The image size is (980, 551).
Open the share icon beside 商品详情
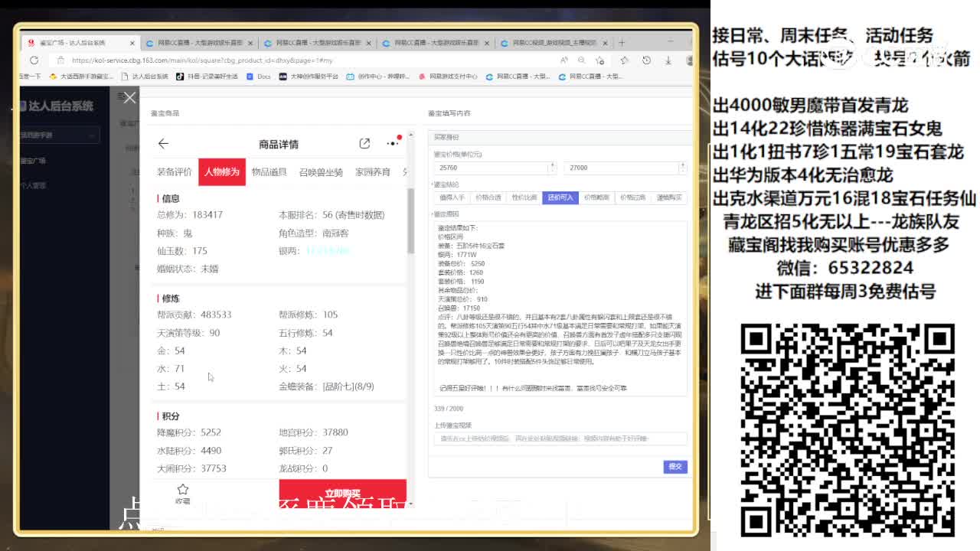tap(364, 143)
